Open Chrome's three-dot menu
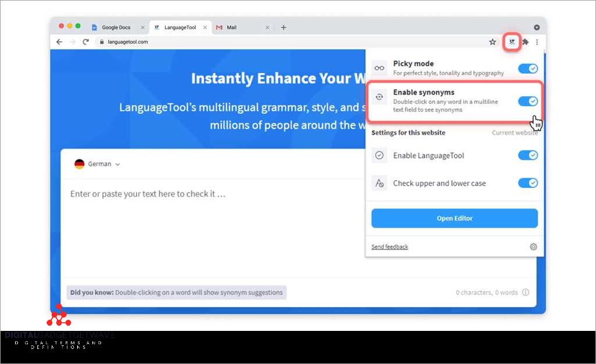The image size is (596, 364). click(x=537, y=42)
